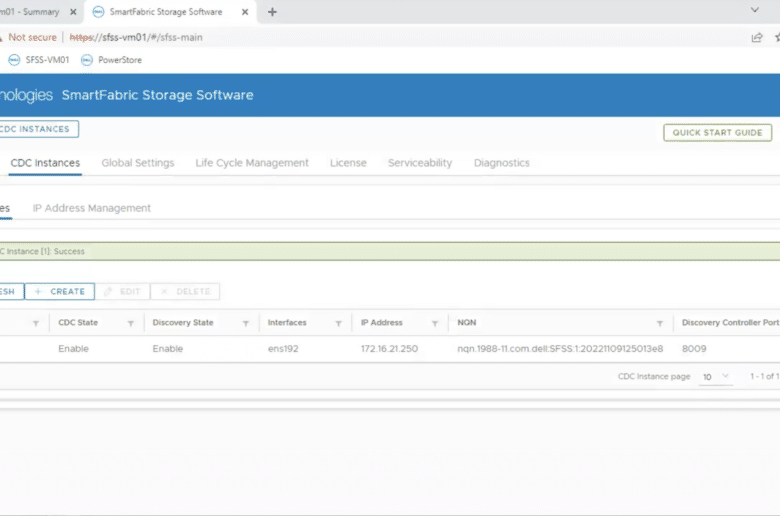Click the plus icon on CREATE button
The height and width of the screenshot is (516, 780).
tap(38, 292)
